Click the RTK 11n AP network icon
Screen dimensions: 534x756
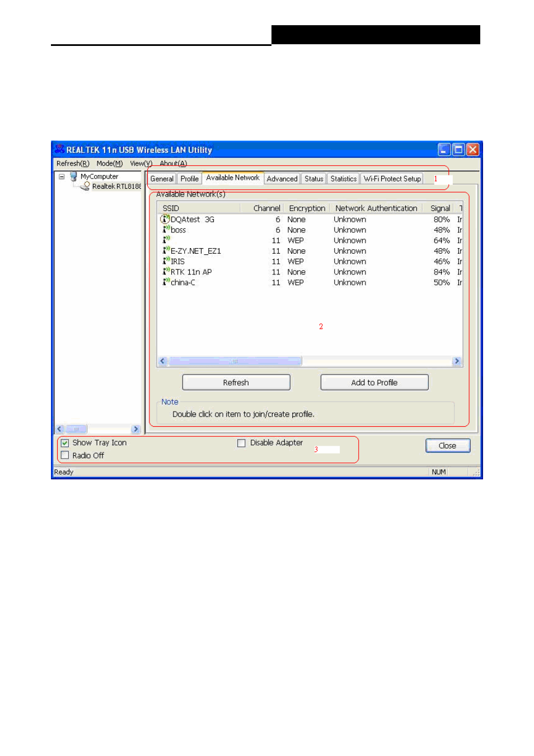point(166,272)
